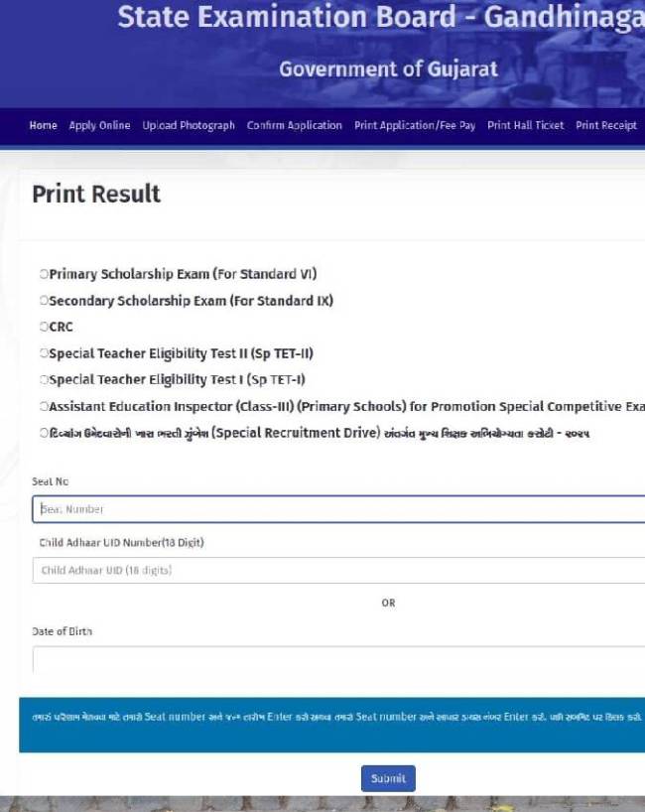Open the Home menu item
Image resolution: width=645 pixels, height=812 pixels.
(x=43, y=125)
